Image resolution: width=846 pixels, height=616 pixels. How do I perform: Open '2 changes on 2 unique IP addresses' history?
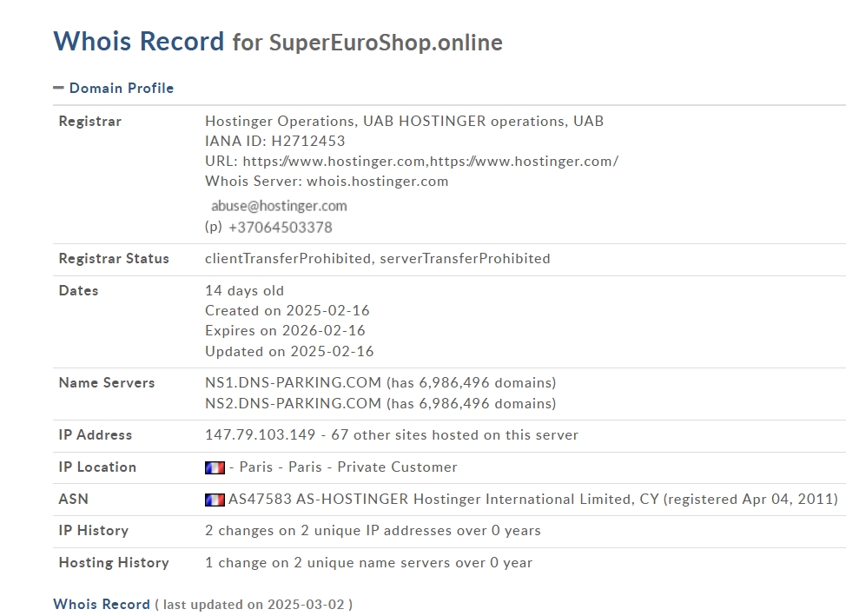[x=373, y=531]
